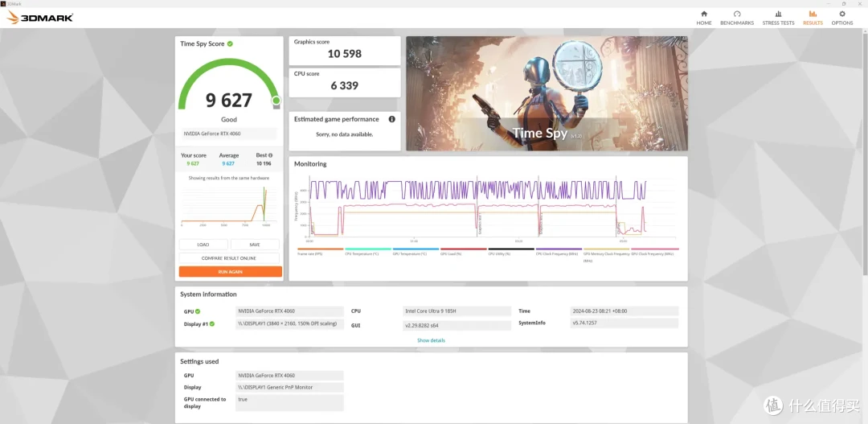Click the Time Spy score 9 627
The width and height of the screenshot is (868, 424).
coord(228,101)
